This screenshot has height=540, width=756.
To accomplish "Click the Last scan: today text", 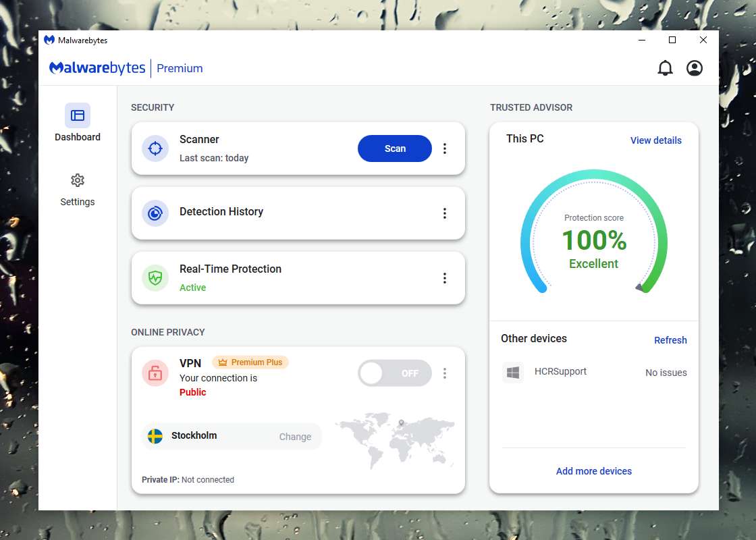I will pyautogui.click(x=214, y=158).
